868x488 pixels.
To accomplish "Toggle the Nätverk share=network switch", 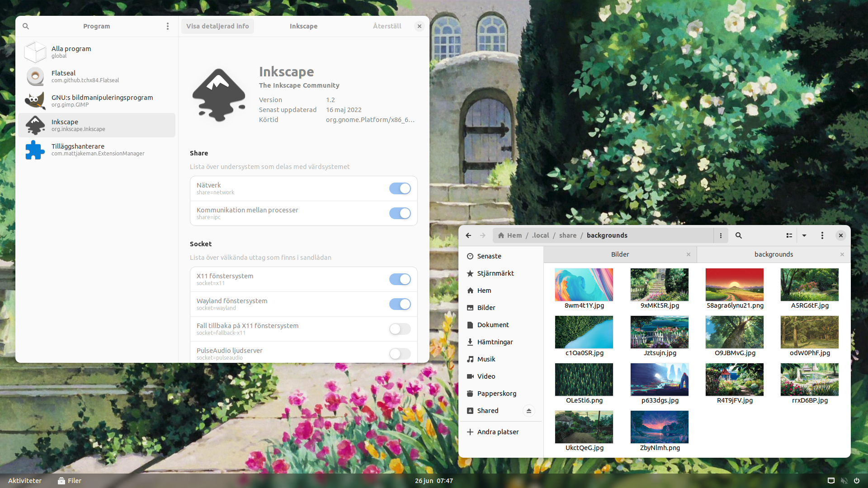I will point(400,188).
